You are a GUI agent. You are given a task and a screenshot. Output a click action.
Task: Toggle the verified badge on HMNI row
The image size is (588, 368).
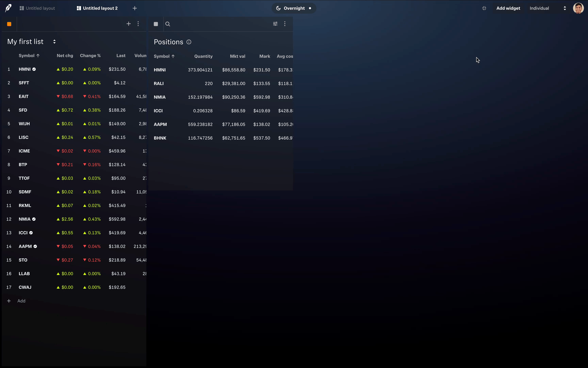click(34, 69)
